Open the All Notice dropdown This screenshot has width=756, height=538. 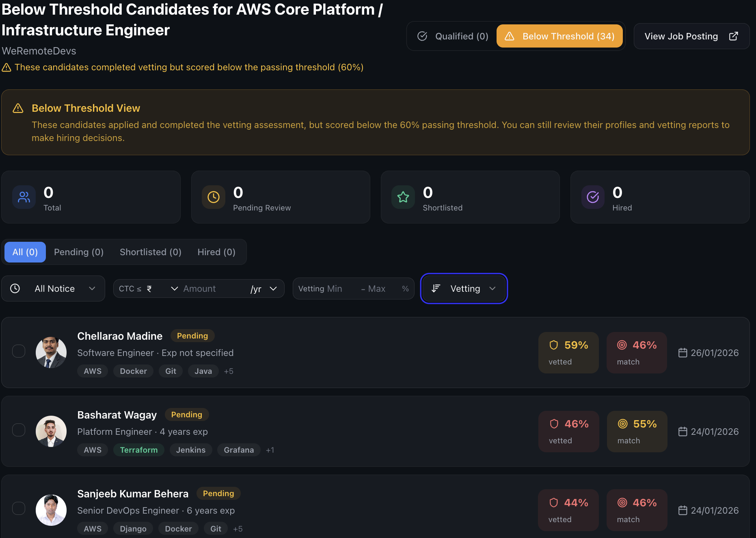tap(53, 289)
